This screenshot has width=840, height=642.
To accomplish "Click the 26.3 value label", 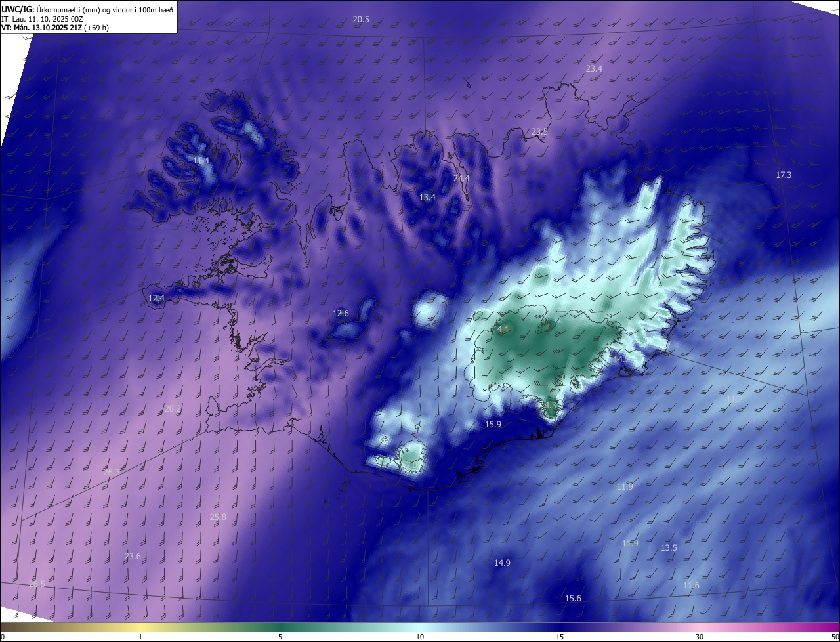I will [x=112, y=473].
